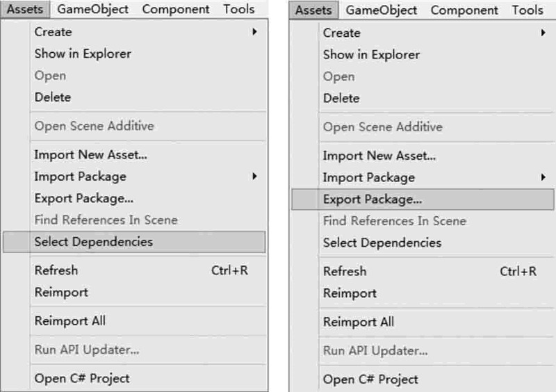Select Delete in right menu
Viewport: 556px width, 392px height.
click(x=341, y=98)
